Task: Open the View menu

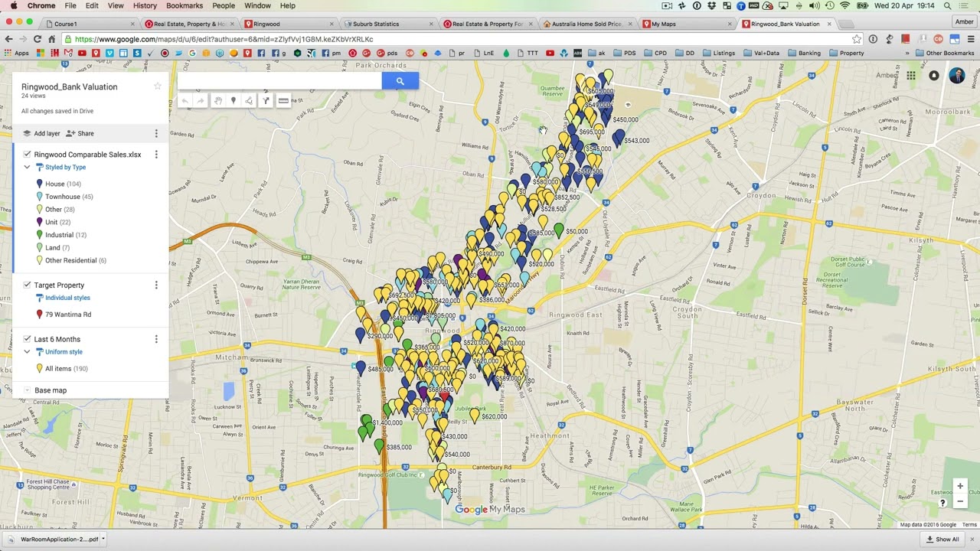Action: pos(116,5)
